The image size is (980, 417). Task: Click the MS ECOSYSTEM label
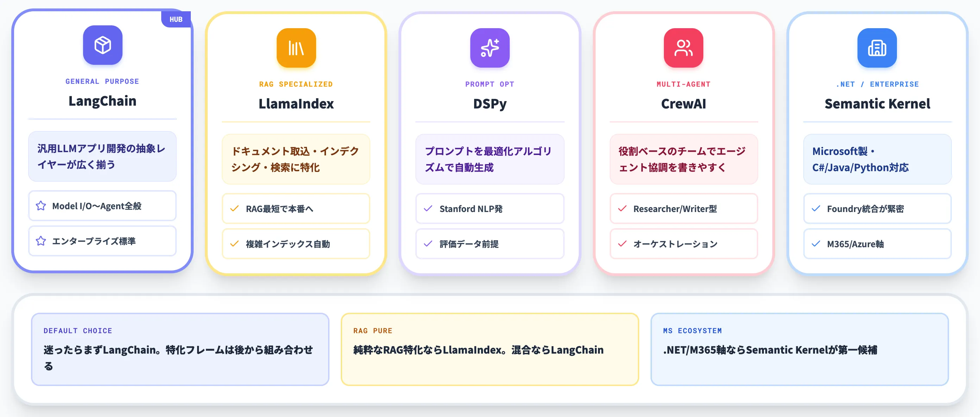point(692,331)
